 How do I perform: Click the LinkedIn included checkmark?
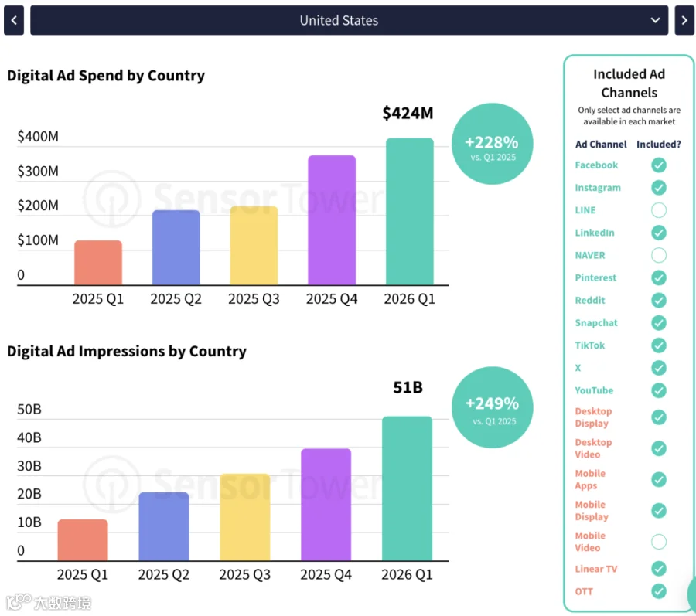tap(659, 233)
